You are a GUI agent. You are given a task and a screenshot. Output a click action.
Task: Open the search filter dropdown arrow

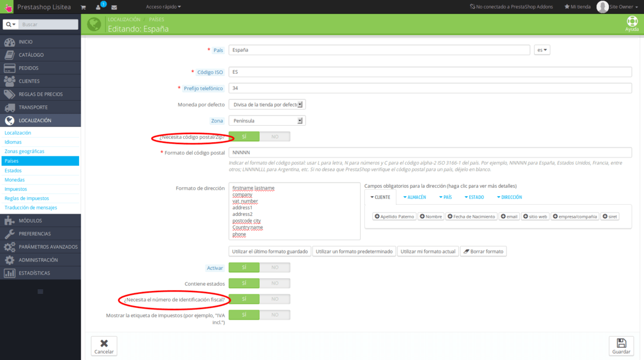[x=11, y=25]
